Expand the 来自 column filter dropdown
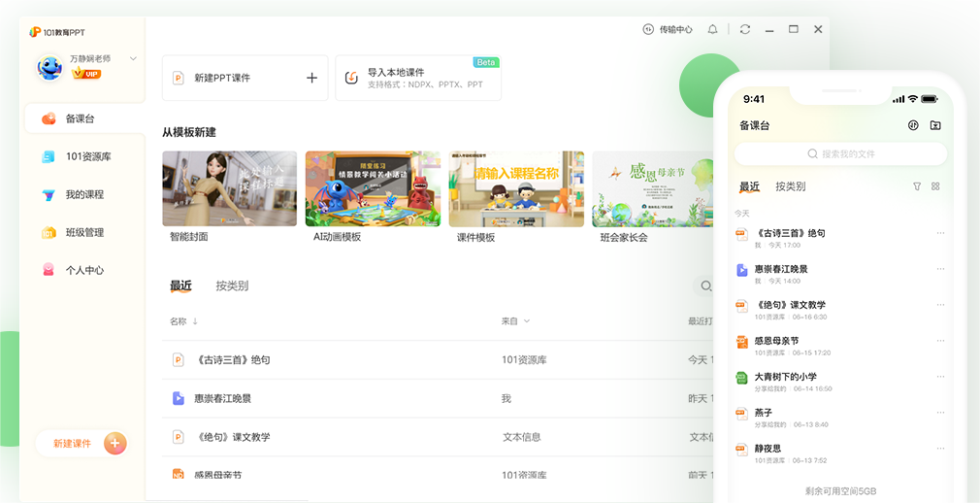 [x=526, y=321]
